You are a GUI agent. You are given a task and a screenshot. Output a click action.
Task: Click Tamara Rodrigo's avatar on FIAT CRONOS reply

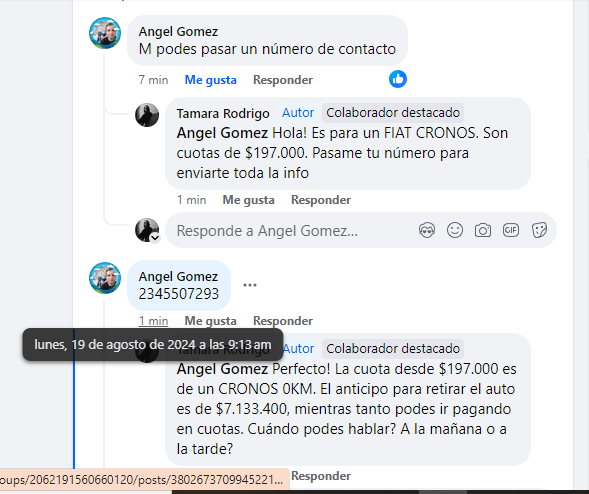click(x=147, y=115)
